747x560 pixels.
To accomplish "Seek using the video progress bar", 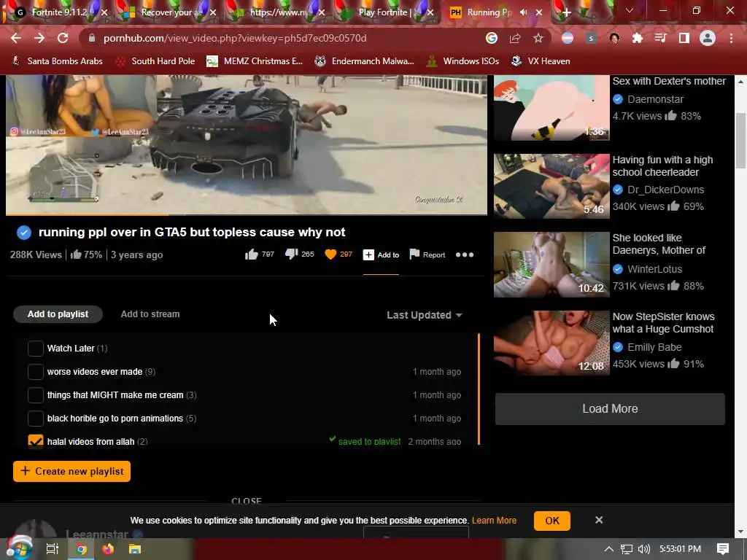I will coord(247,215).
